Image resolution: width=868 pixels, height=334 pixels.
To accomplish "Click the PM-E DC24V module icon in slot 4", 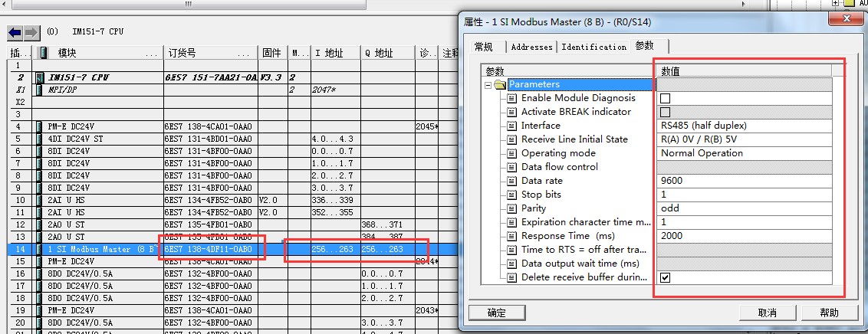I will pos(39,126).
